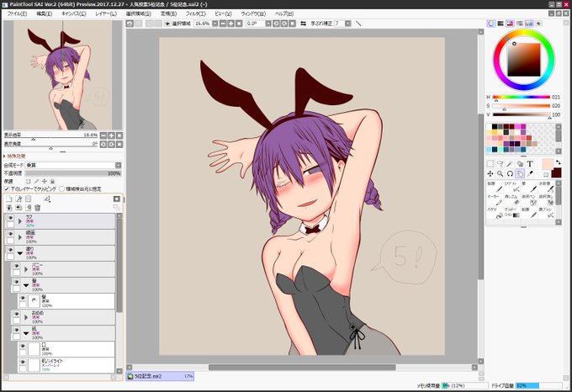Open the ウィンドウ(W) menu
Image resolution: width=572 pixels, height=392 pixels.
click(253, 13)
